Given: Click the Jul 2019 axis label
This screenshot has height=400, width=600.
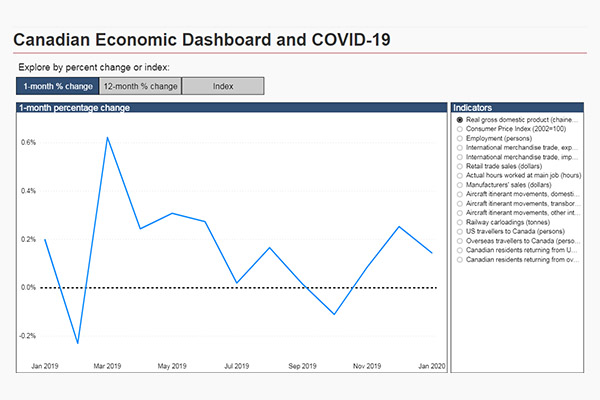Looking at the screenshot, I should point(236,366).
